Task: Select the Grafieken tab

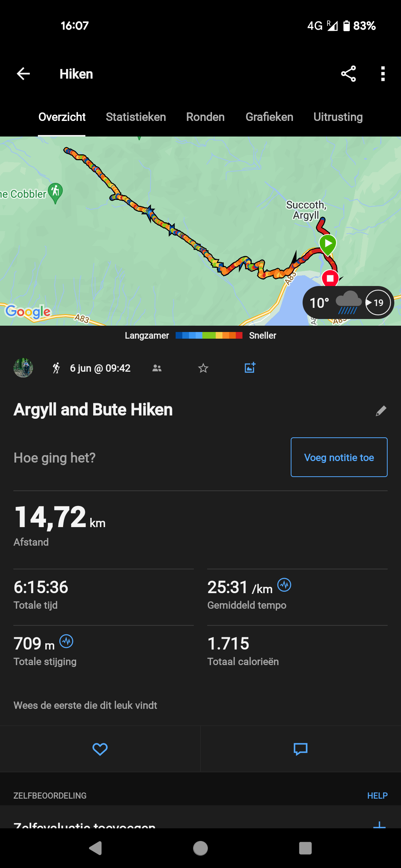Action: [269, 117]
